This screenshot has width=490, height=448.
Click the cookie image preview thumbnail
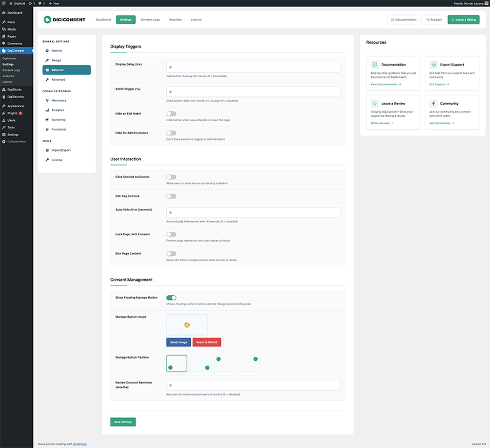187,325
